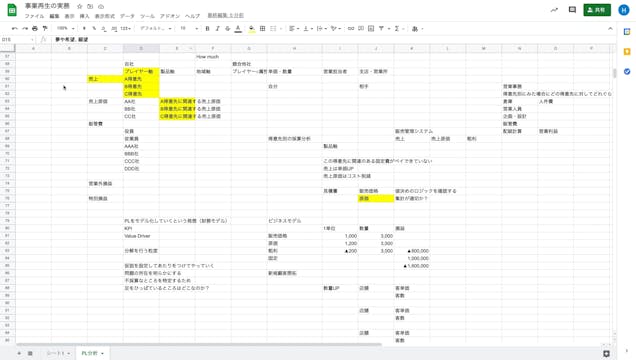Open the アドオン menu
Image resolution: width=636 pixels, height=360 pixels.
coord(170,16)
